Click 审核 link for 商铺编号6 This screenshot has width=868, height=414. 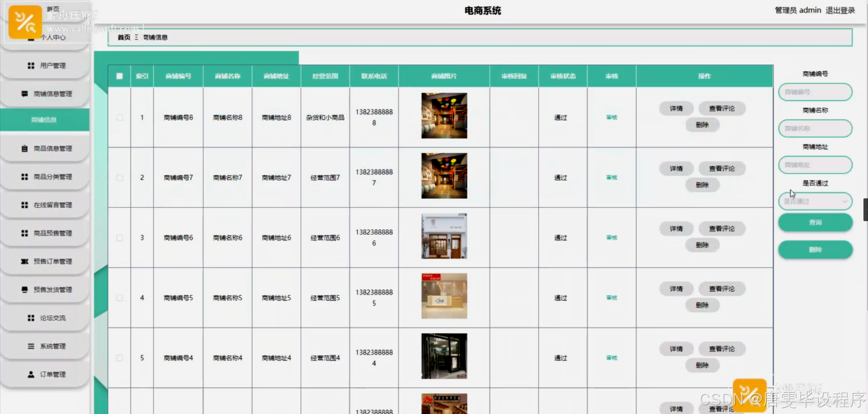(612, 237)
